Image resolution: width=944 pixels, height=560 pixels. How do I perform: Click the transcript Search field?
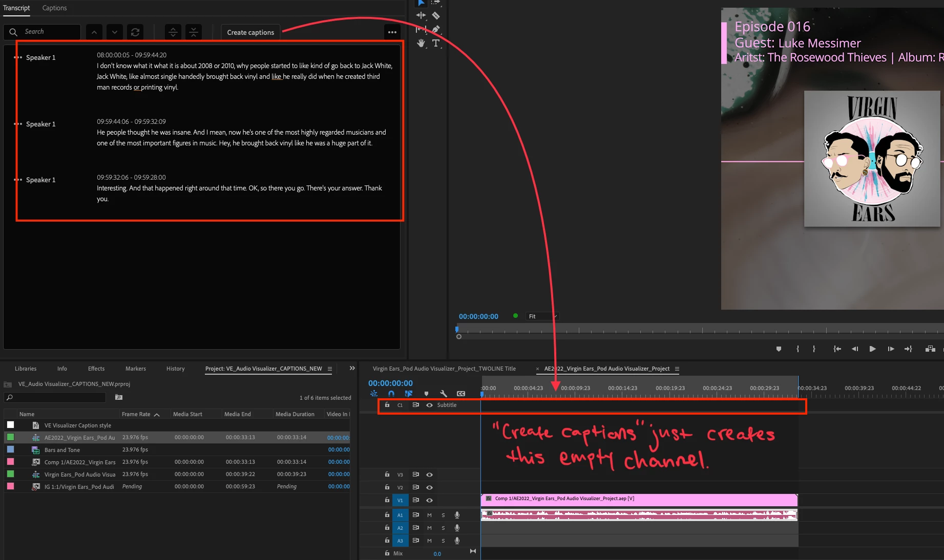coord(43,32)
